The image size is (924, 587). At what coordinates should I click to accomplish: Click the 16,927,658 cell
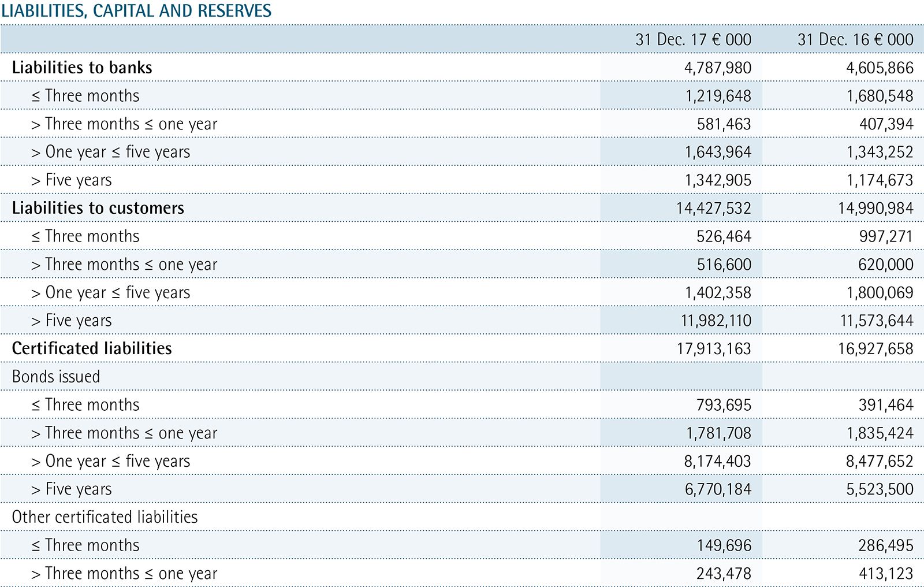pos(875,348)
